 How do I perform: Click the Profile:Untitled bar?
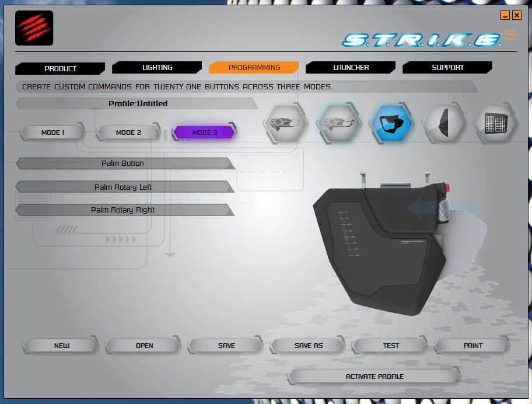pyautogui.click(x=137, y=103)
